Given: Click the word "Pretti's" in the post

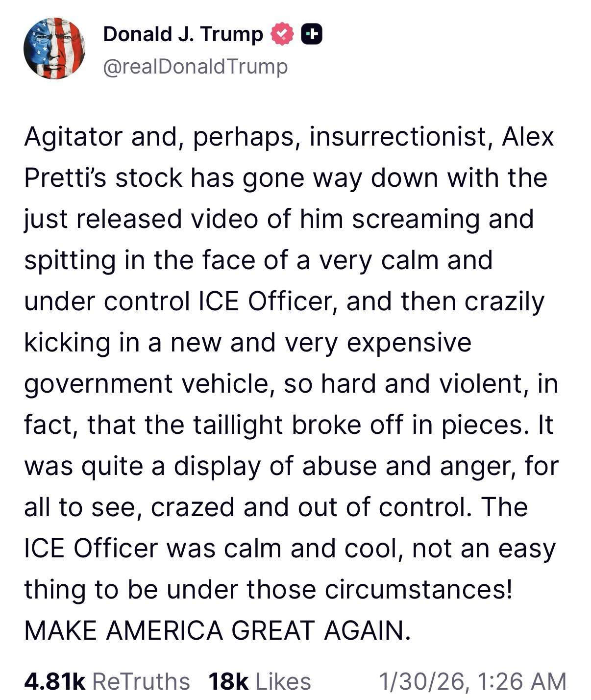Looking at the screenshot, I should [65, 178].
